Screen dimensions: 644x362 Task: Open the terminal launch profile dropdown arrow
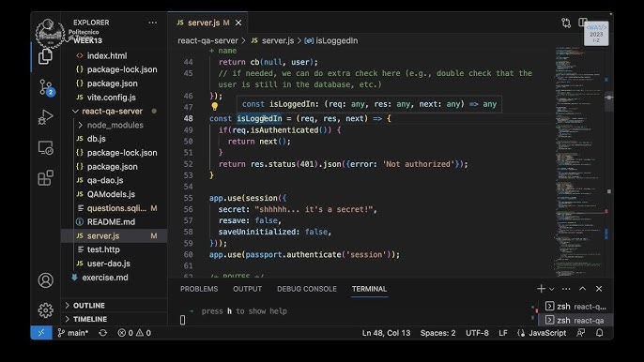552,290
